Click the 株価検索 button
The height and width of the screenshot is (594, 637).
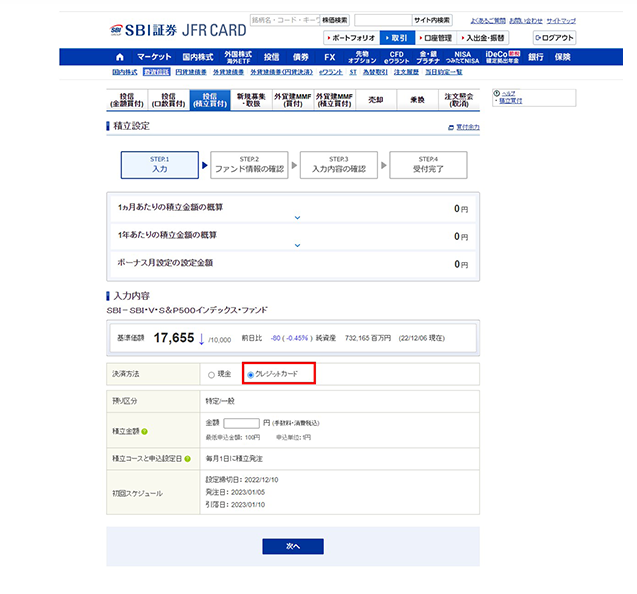[335, 19]
